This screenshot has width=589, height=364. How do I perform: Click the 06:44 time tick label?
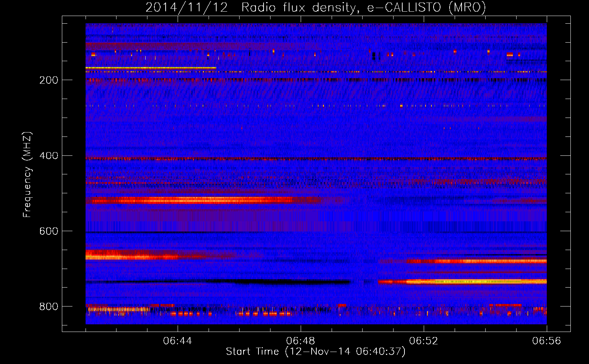tap(178, 341)
